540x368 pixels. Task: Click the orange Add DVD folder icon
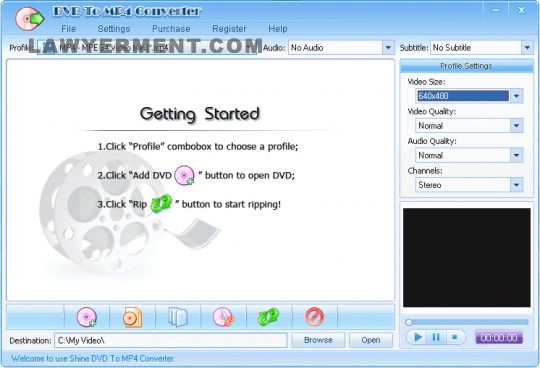coord(132,317)
